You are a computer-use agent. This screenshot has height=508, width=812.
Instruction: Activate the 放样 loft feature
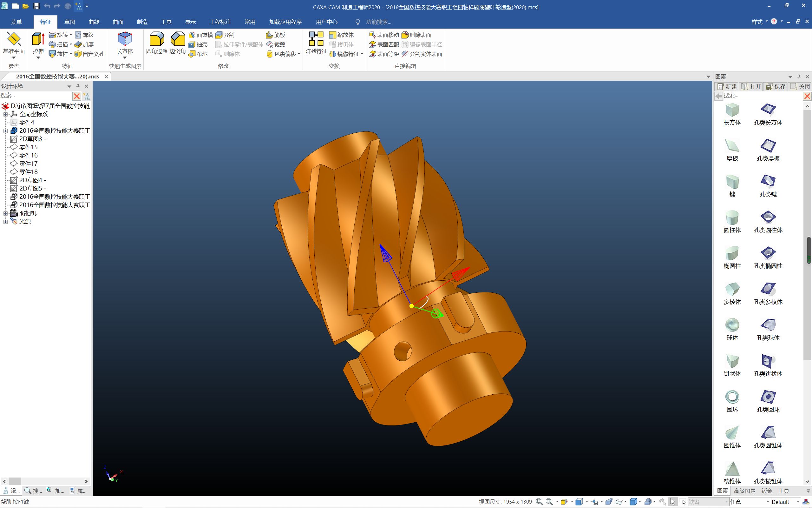coord(59,54)
